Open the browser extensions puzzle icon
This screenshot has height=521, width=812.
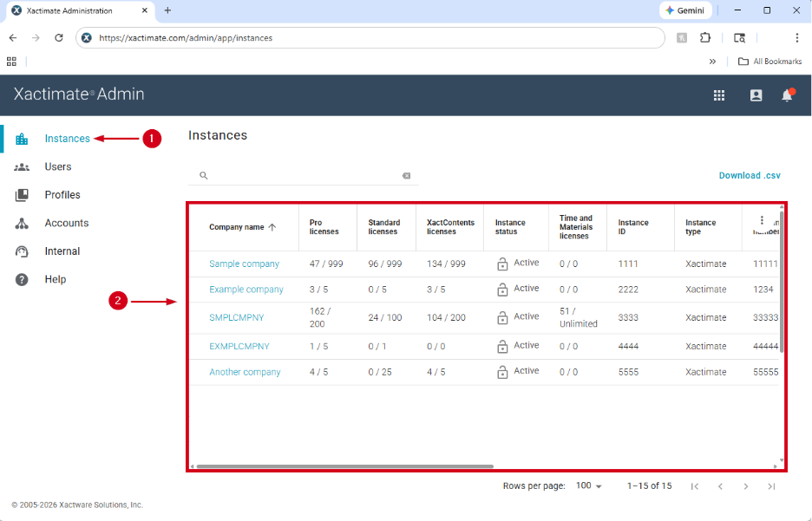pyautogui.click(x=705, y=38)
